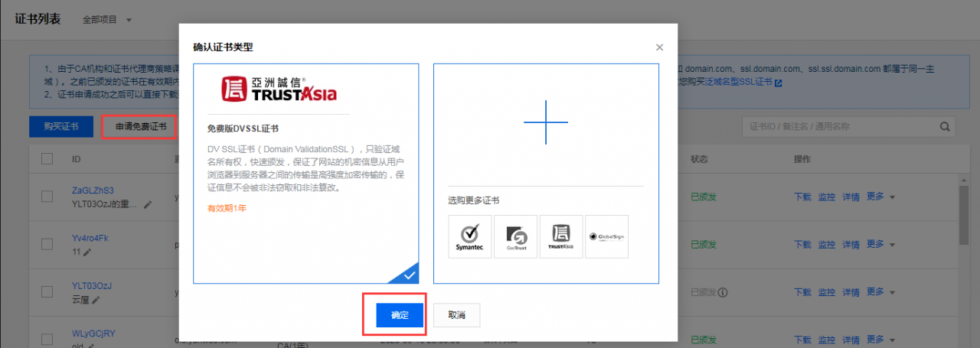Image resolution: width=980 pixels, height=348 pixels.
Task: Check the box for certificate Yv4ro4Fk
Action: pyautogui.click(x=47, y=245)
